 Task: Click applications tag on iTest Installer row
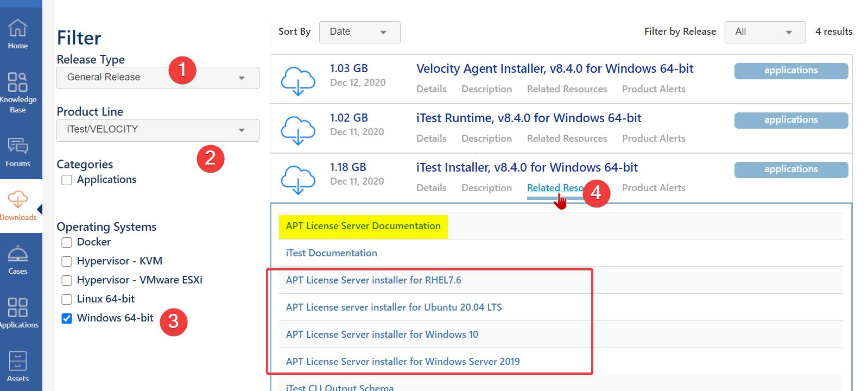pos(791,169)
